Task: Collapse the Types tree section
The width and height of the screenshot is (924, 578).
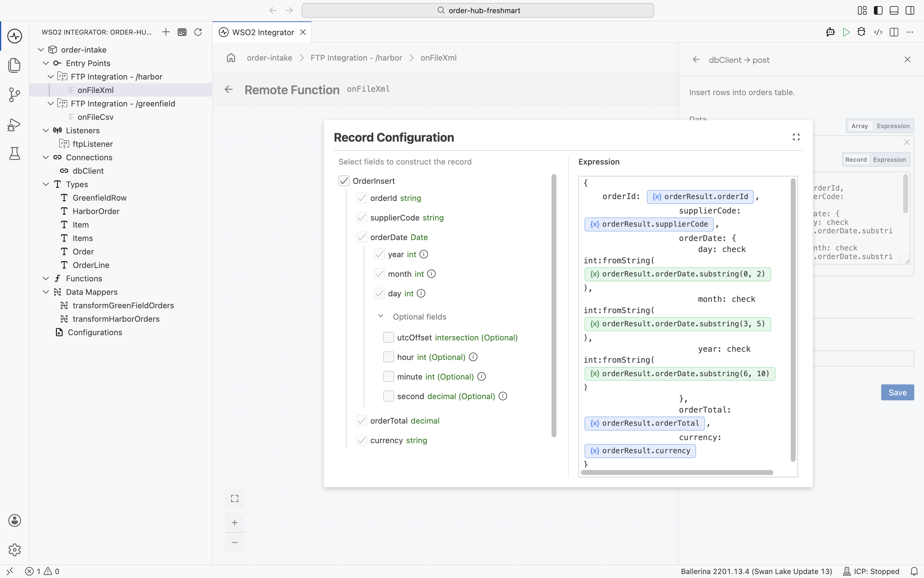Action: tap(46, 184)
